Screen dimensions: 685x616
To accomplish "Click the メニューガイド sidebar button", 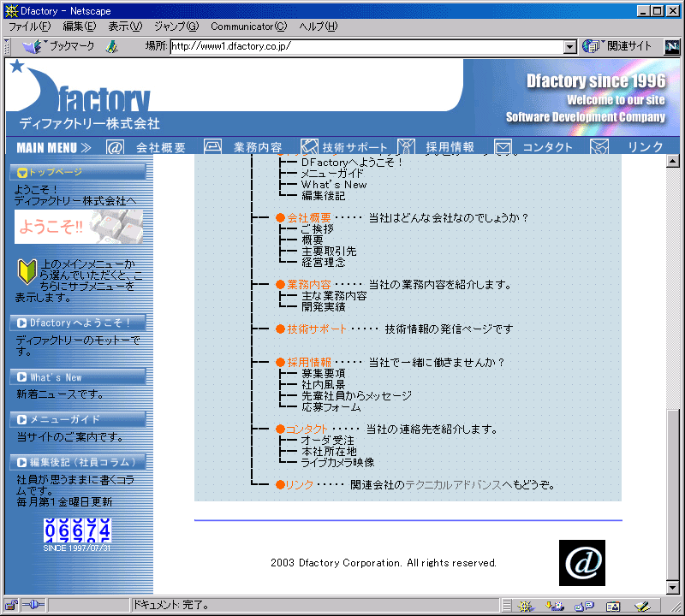I will click(78, 419).
